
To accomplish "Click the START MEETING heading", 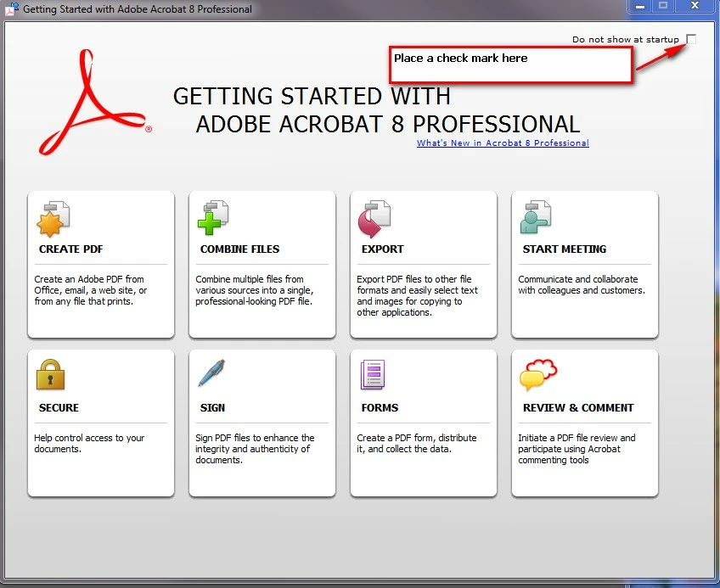I will tap(565, 249).
